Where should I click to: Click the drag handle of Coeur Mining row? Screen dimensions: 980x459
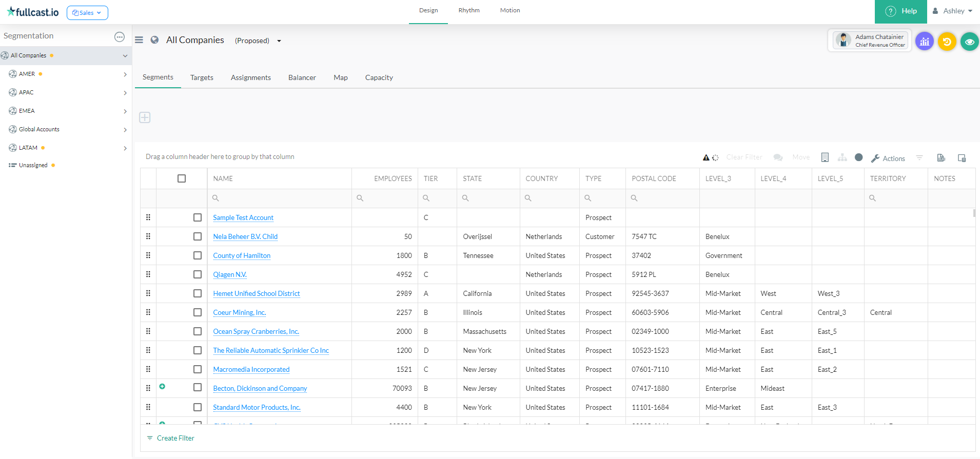point(148,312)
